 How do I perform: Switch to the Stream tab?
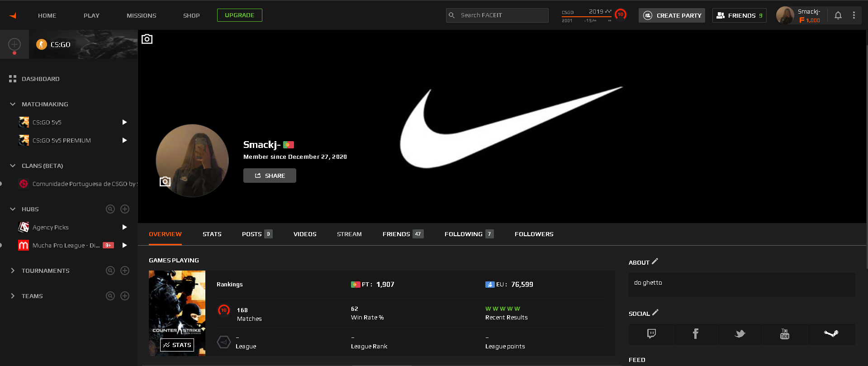pos(349,234)
